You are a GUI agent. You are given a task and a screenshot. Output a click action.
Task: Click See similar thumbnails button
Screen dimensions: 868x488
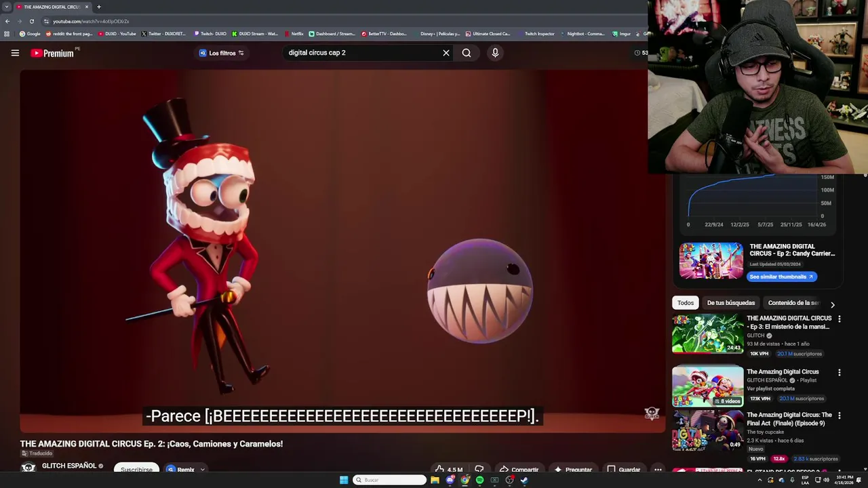pos(781,277)
